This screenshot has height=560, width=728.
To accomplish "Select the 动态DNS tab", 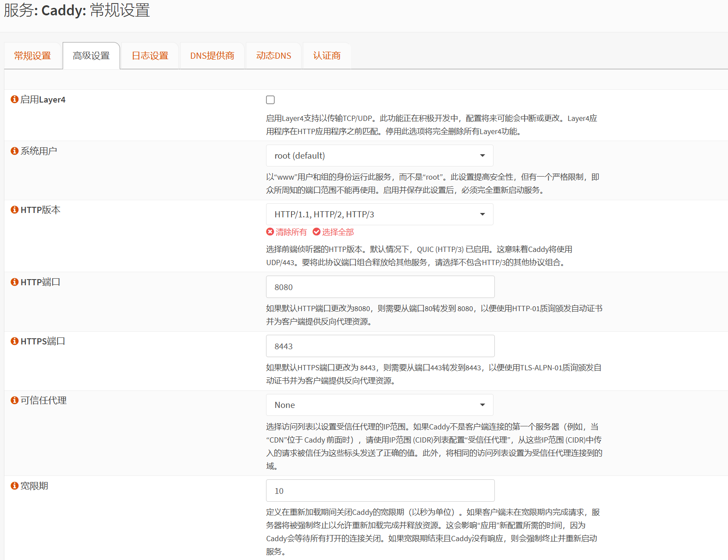I will pyautogui.click(x=273, y=56).
